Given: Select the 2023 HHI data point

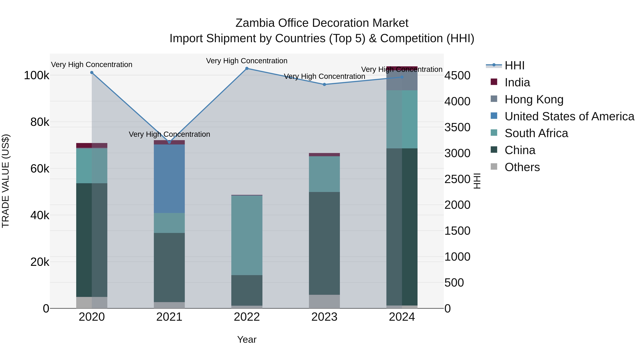Looking at the screenshot, I should [324, 84].
